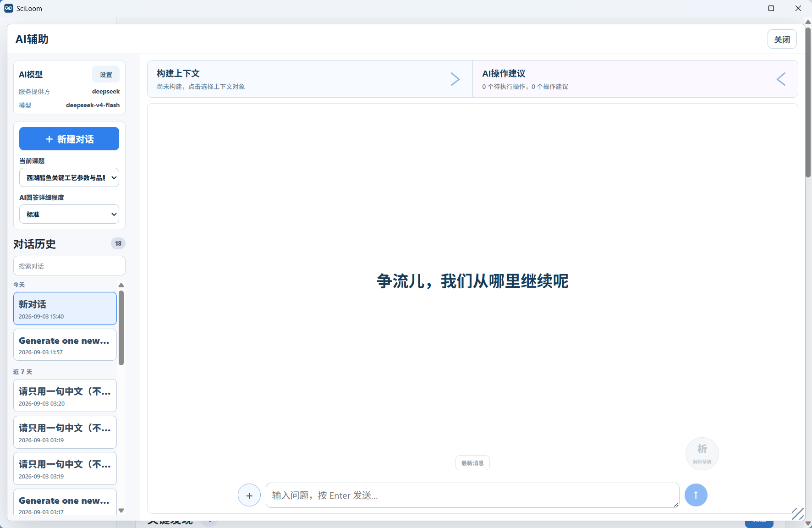Focus the 搜索对话 search field
Image resolution: width=812 pixels, height=528 pixels.
tap(69, 266)
